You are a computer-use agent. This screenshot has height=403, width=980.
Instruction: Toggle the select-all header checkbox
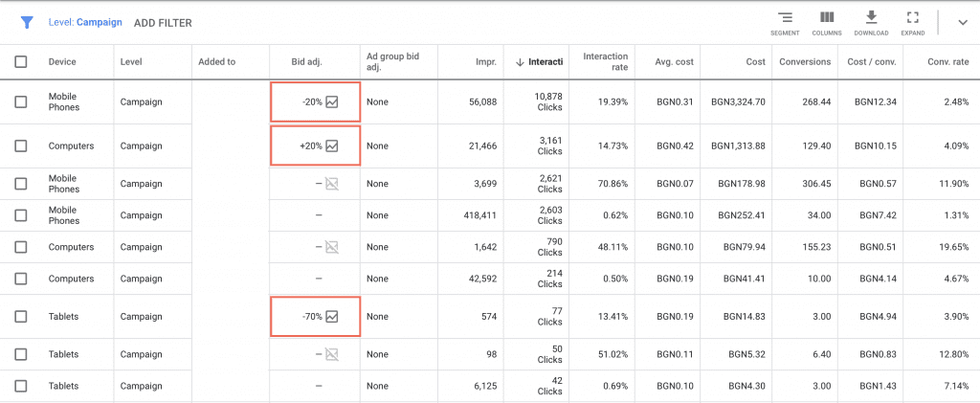pos(21,62)
